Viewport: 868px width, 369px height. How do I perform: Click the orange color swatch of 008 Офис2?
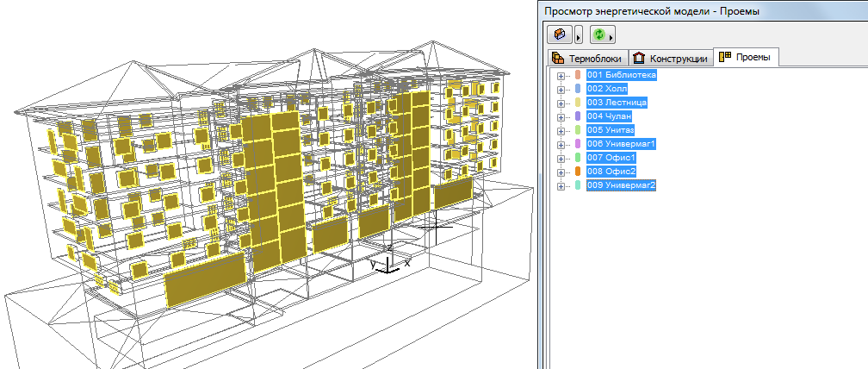(x=578, y=172)
